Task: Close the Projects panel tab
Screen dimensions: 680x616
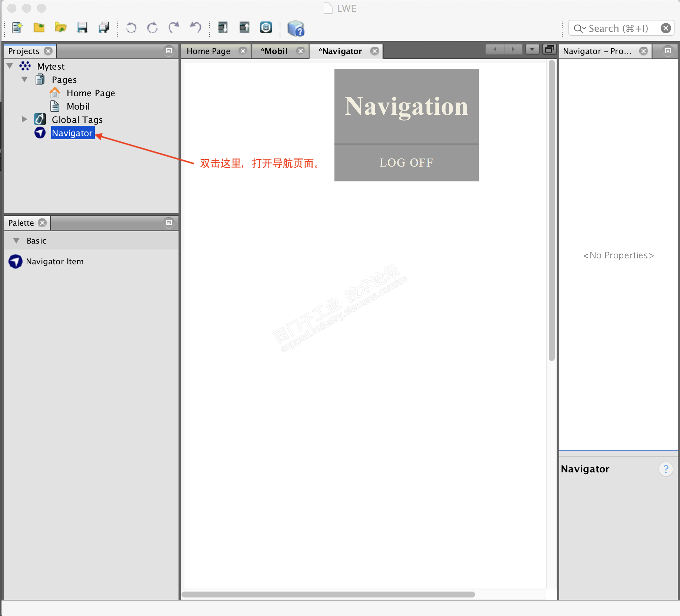Action: click(48, 51)
